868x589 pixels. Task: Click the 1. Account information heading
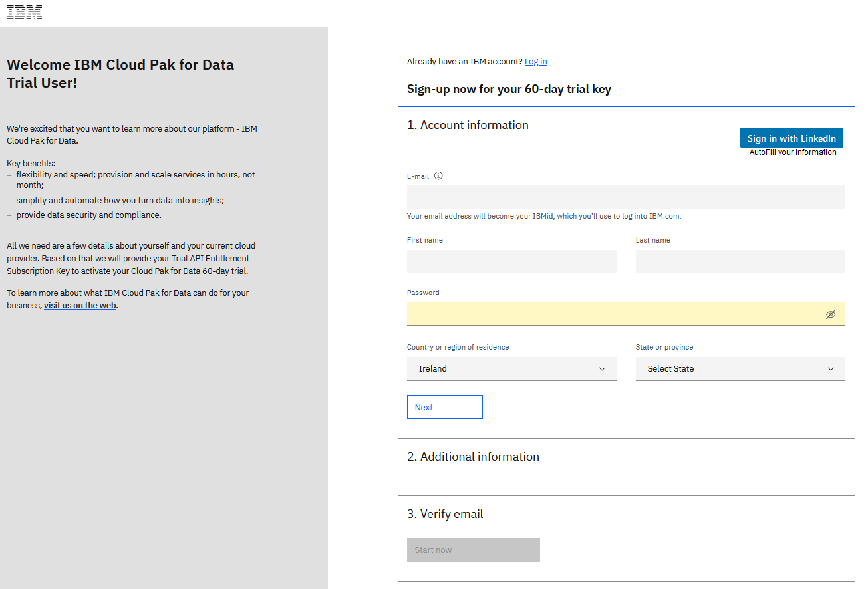[x=468, y=125]
